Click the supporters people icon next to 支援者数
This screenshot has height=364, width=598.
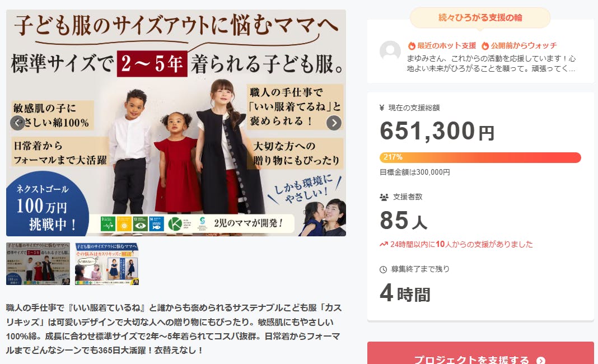(x=384, y=197)
